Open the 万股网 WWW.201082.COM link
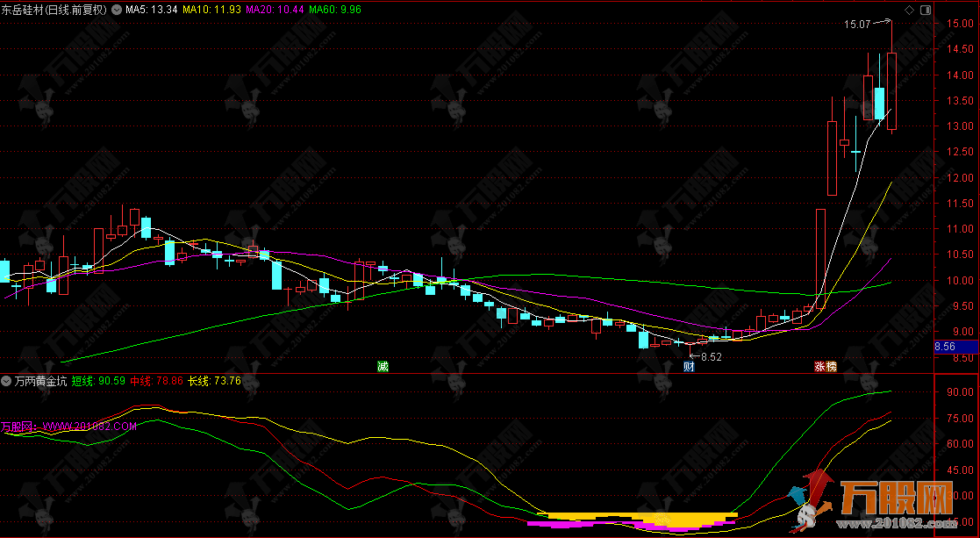The height and width of the screenshot is (538, 980). pos(69,427)
